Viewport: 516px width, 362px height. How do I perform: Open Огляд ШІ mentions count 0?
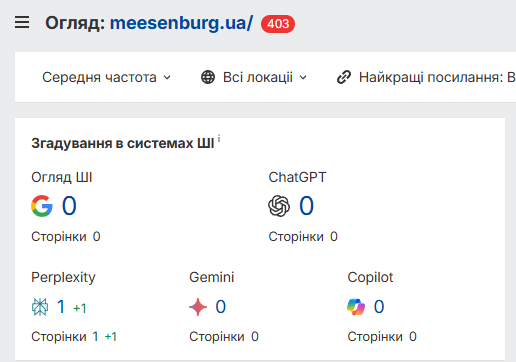(x=69, y=206)
